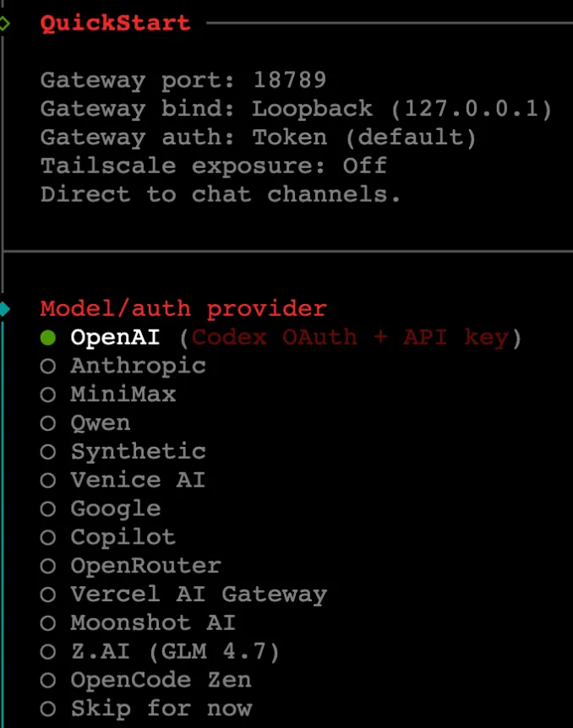
Task: Click the Model/auth provider prompt heading
Action: tap(183, 309)
